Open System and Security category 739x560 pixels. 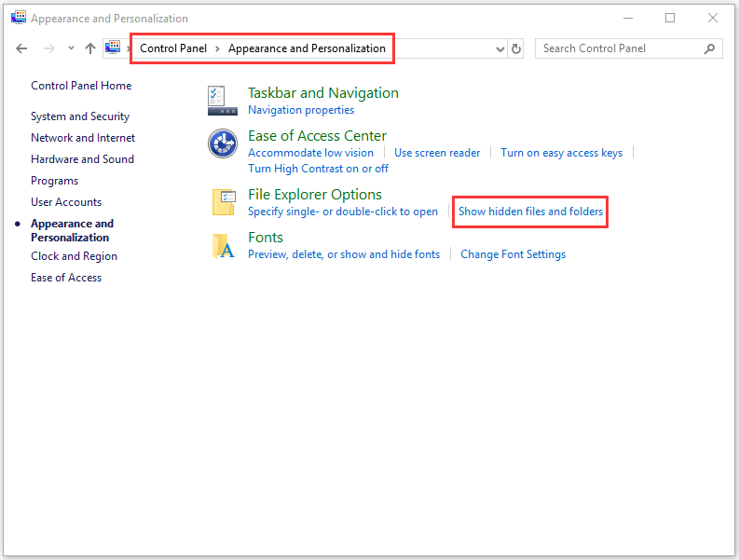tap(80, 116)
